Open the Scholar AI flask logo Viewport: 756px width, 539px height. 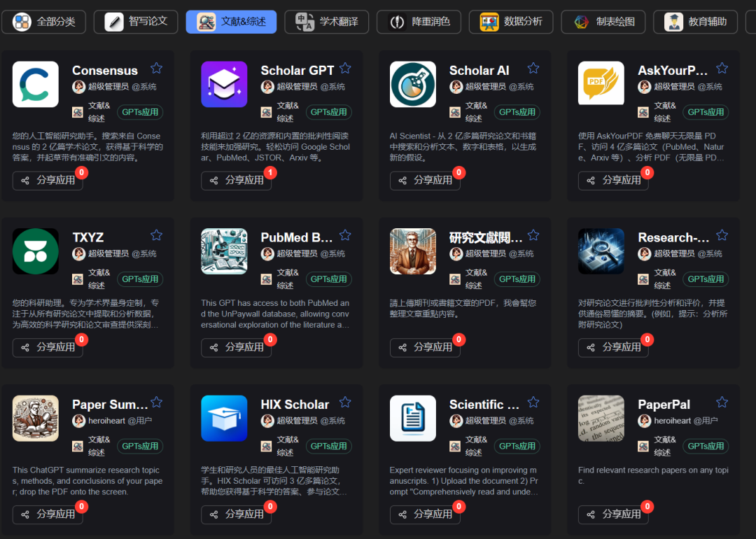pos(413,85)
